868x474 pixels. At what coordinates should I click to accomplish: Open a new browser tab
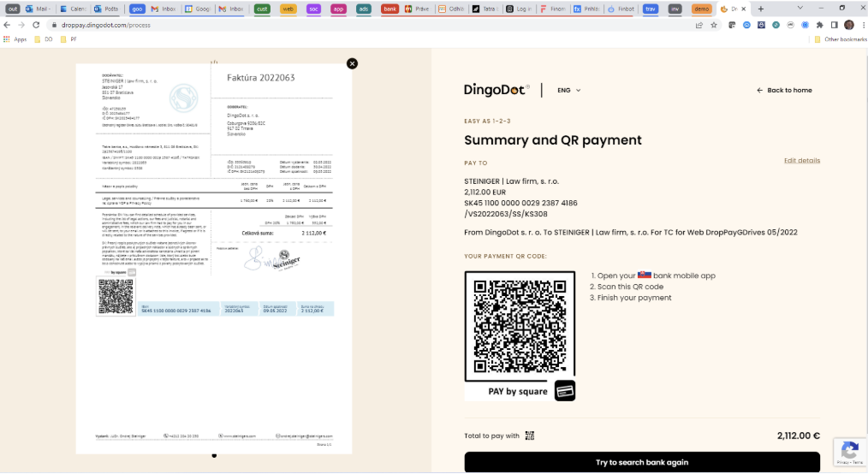pos(761,9)
